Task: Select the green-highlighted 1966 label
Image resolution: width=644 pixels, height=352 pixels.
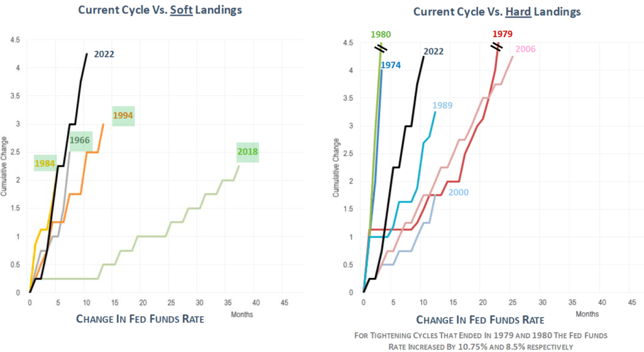Action: click(80, 140)
